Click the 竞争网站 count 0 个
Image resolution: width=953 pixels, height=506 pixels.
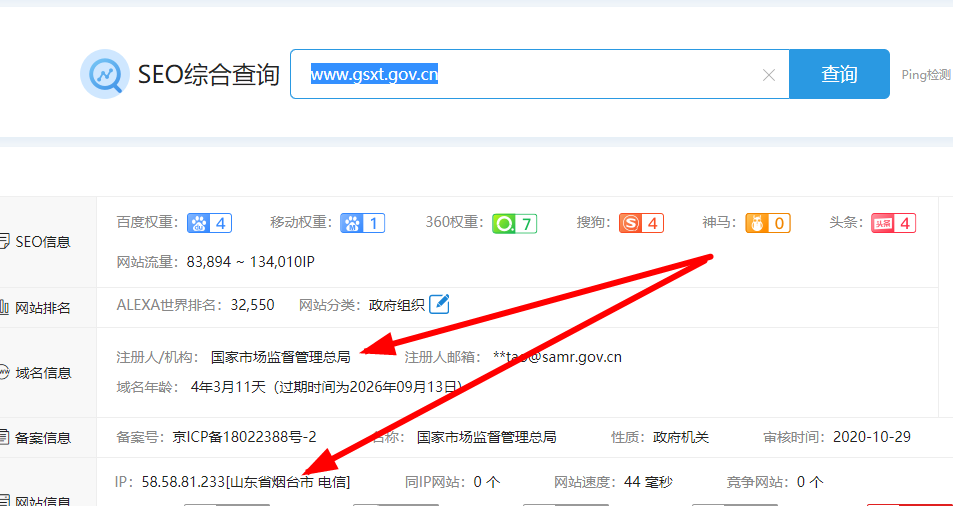(x=811, y=482)
